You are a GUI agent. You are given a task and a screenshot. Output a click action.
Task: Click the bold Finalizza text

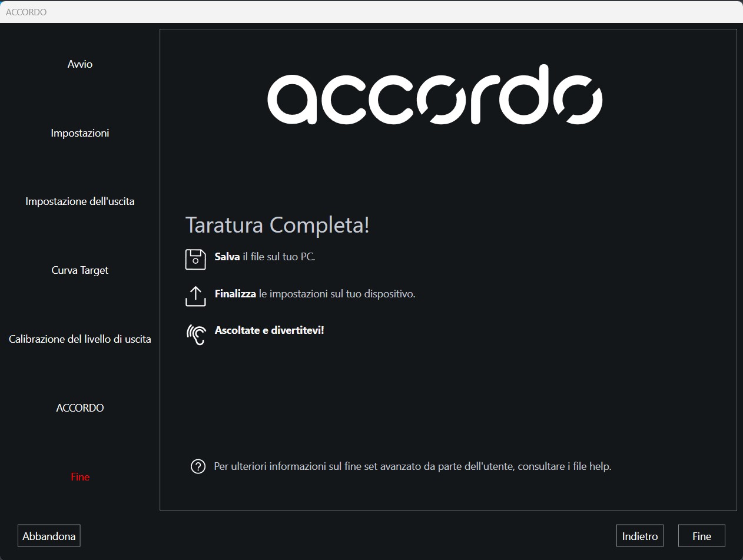coord(235,293)
